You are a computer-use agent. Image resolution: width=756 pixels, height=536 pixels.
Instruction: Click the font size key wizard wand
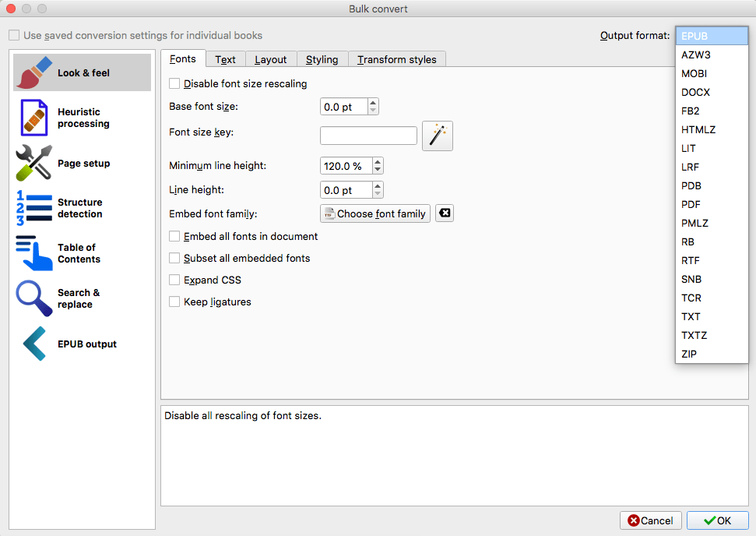437,136
